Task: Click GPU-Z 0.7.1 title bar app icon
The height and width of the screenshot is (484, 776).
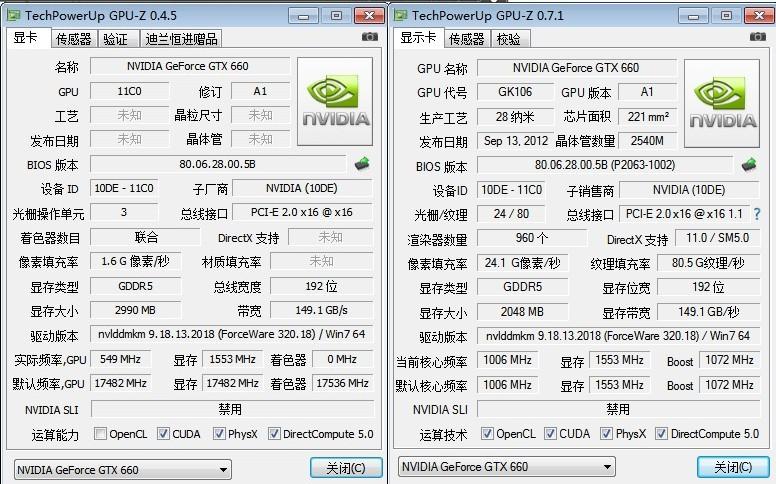Action: tap(400, 15)
